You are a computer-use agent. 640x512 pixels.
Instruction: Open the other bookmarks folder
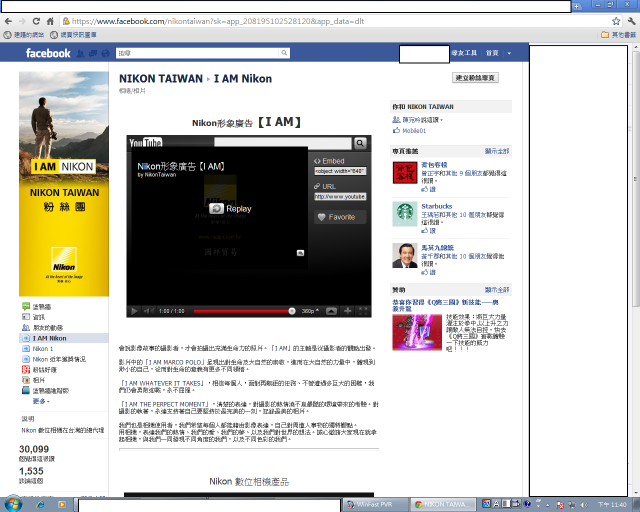(618, 35)
